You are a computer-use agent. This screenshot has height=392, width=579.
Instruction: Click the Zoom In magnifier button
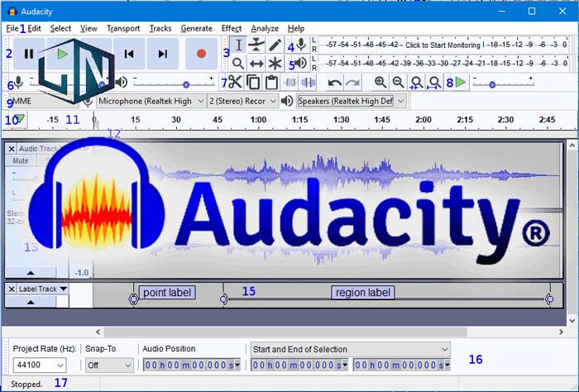(x=380, y=82)
